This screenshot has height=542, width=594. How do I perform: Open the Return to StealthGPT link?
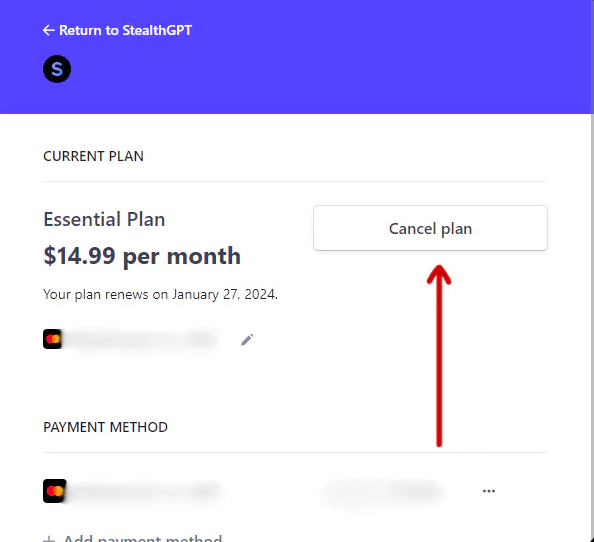(x=117, y=30)
